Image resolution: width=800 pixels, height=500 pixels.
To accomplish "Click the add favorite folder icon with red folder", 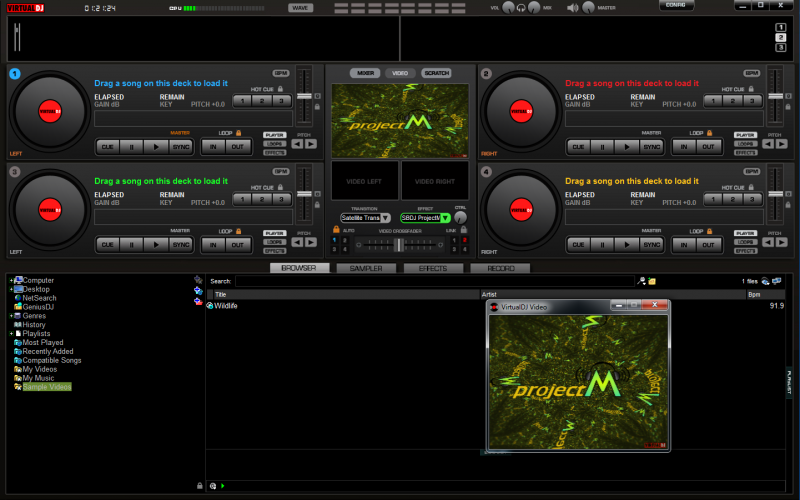I will click(198, 301).
